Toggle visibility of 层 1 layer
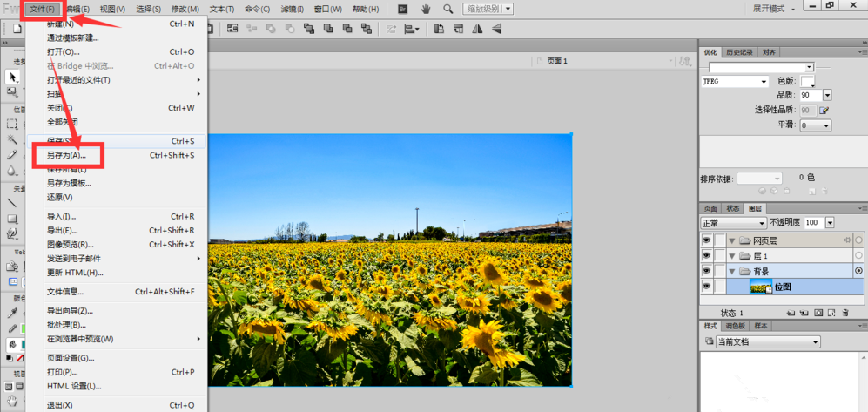 point(706,256)
